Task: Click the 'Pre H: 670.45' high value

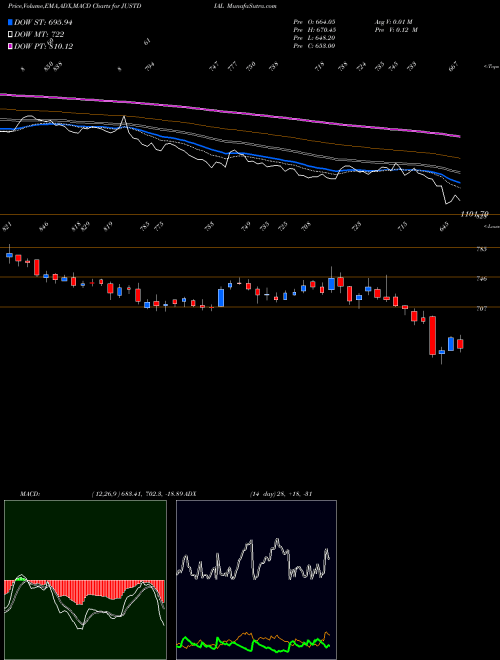Action: coord(314,30)
